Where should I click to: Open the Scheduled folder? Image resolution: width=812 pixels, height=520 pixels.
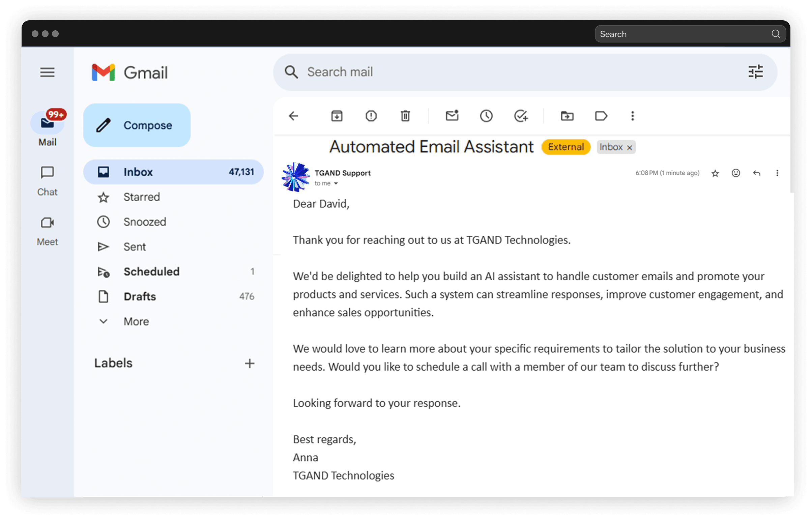tap(173, 272)
